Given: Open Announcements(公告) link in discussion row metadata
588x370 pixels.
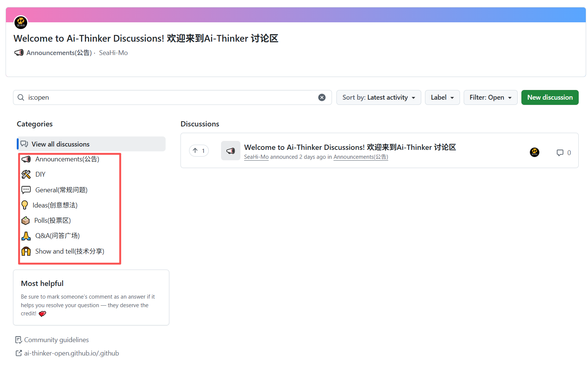Looking at the screenshot, I should (361, 157).
